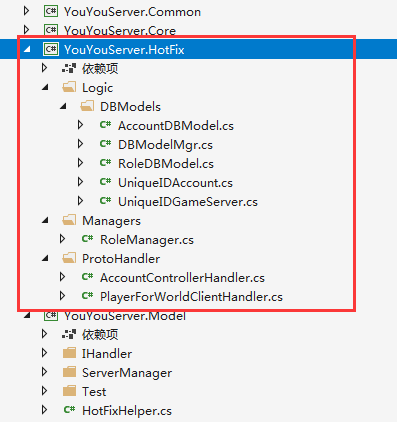Viewport: 397px width, 422px height.
Task: Expand the 依赖项 node under HotFix
Action: point(44,68)
